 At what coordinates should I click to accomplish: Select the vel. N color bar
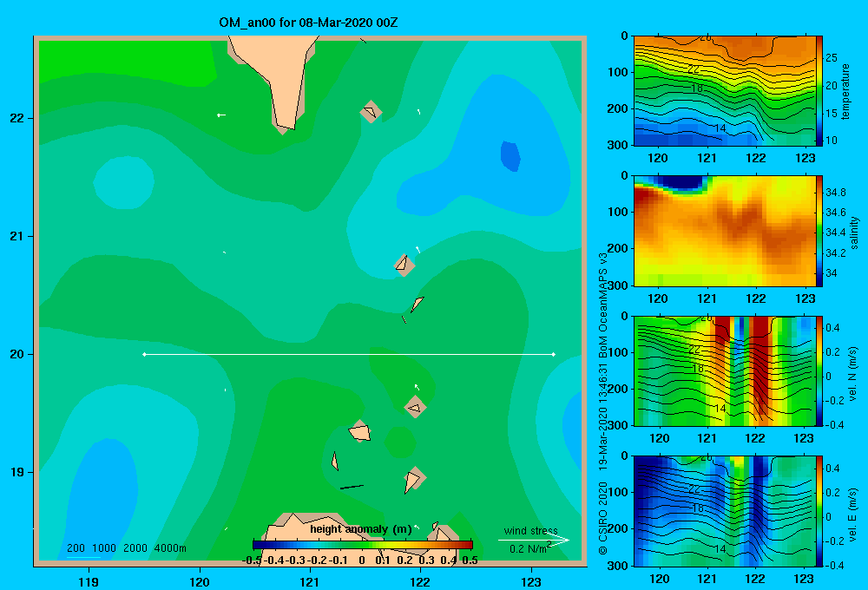[x=819, y=370]
